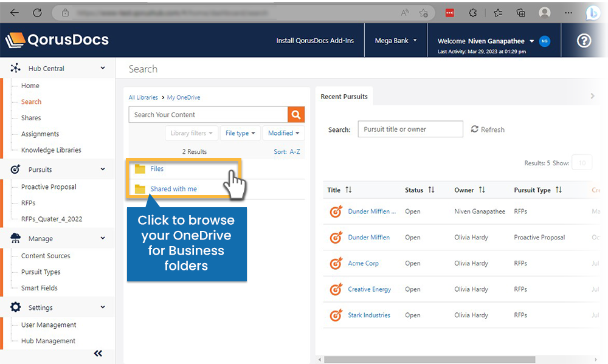The height and width of the screenshot is (364, 608).
Task: Click the orange search magnifier button
Action: tap(296, 115)
